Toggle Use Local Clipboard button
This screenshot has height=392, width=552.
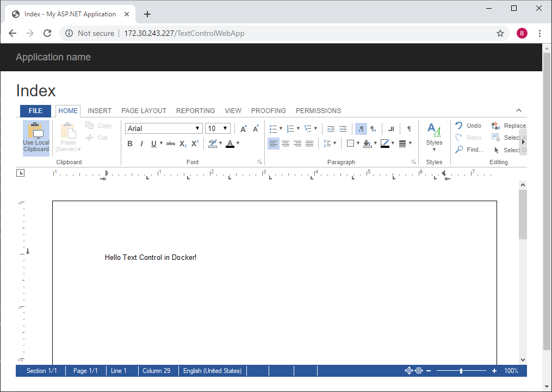click(x=36, y=138)
